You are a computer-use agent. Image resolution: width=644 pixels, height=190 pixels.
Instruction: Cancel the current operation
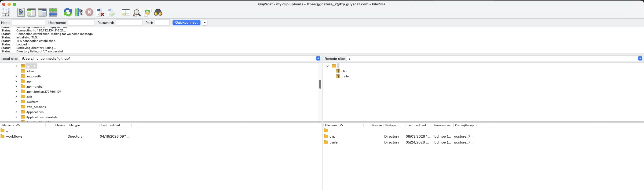click(x=89, y=12)
